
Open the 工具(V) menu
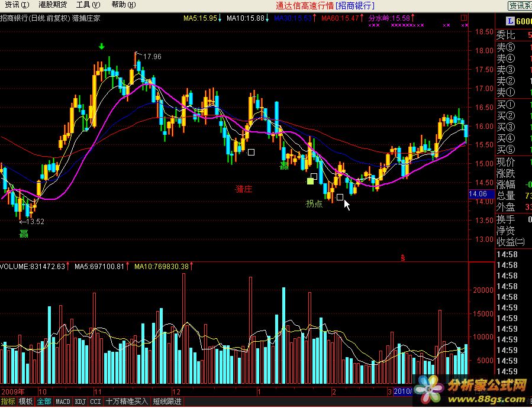click(88, 5)
